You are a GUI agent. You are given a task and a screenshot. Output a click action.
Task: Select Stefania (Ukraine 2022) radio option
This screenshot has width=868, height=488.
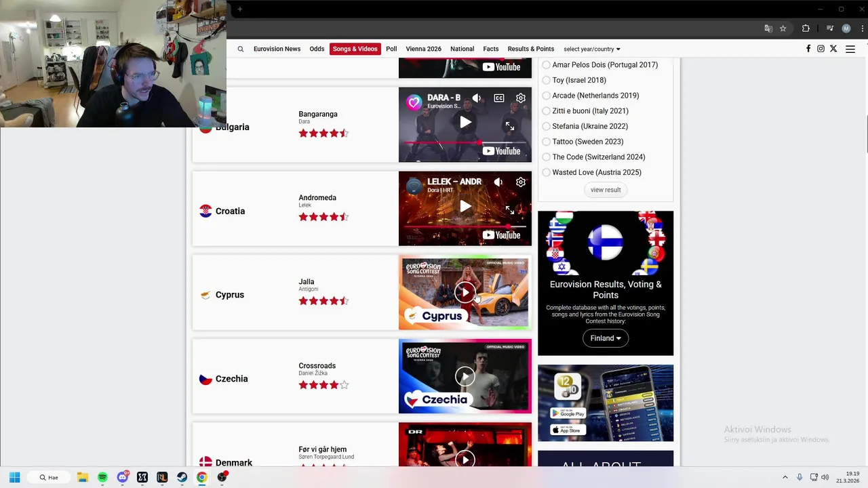(x=547, y=126)
